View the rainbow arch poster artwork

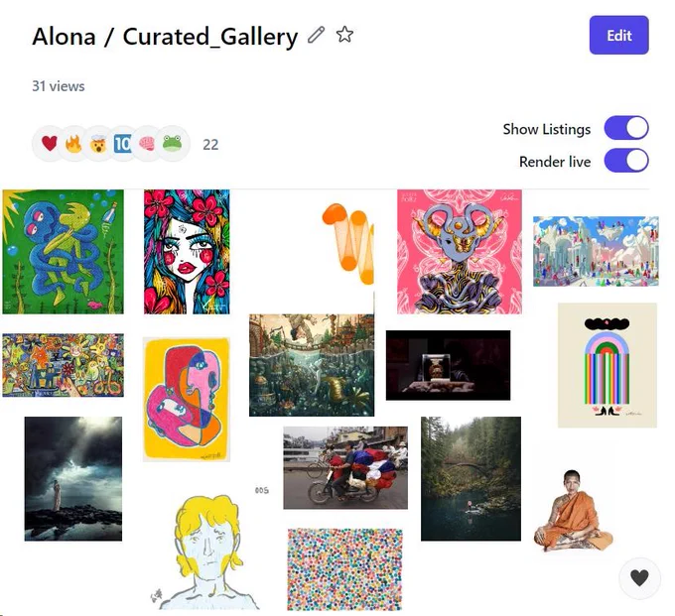(x=607, y=365)
